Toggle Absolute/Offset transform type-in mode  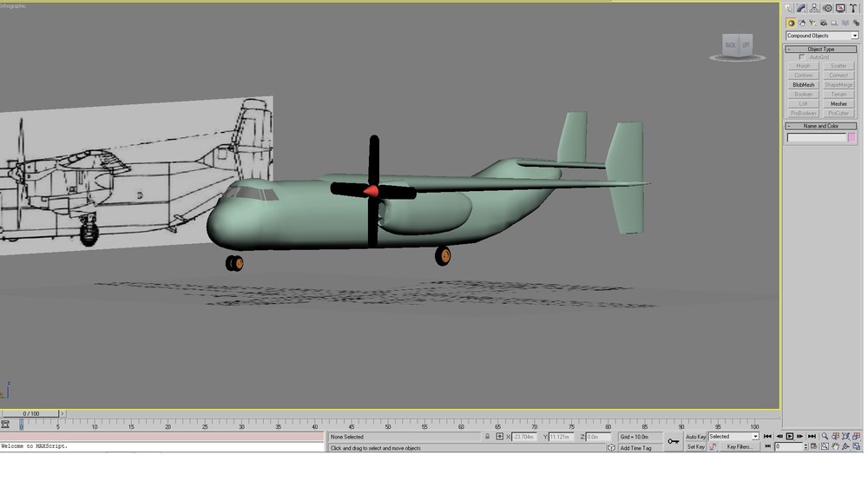(500, 437)
